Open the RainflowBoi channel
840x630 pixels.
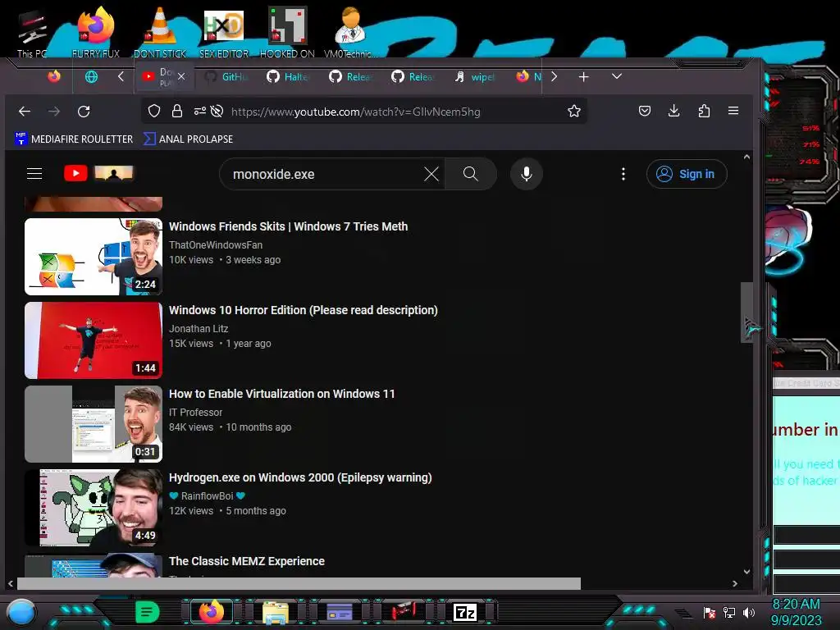(207, 496)
